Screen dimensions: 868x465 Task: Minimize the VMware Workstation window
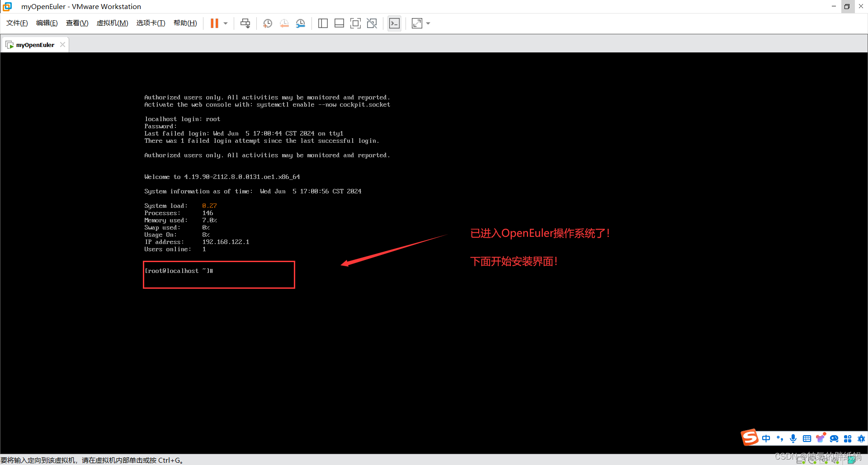click(834, 6)
